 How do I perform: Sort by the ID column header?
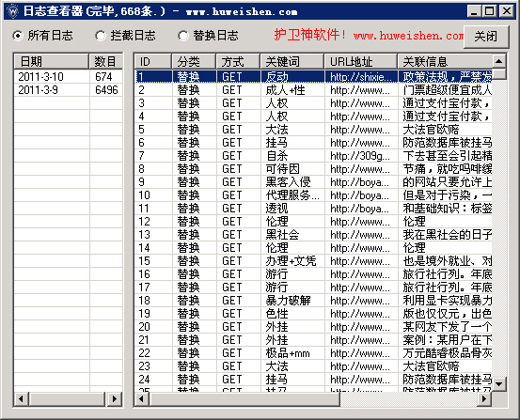[153, 61]
